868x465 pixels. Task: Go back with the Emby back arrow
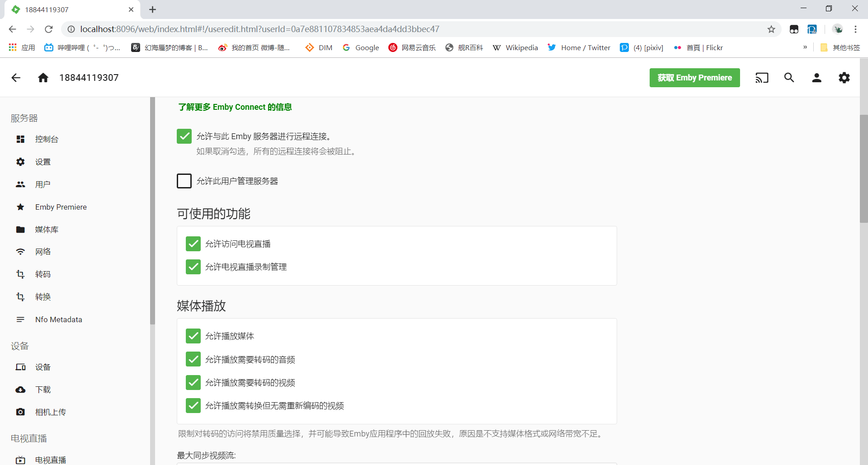[16, 78]
